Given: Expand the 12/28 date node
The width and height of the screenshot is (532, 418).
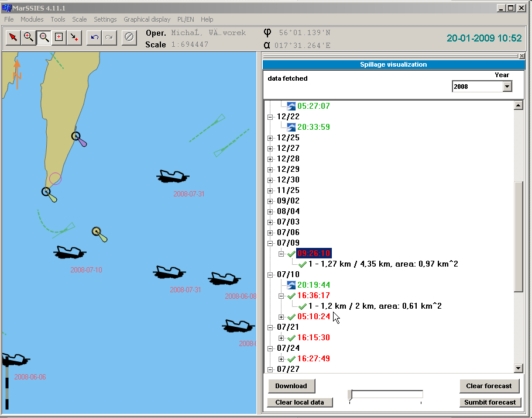Looking at the screenshot, I should click(x=270, y=159).
